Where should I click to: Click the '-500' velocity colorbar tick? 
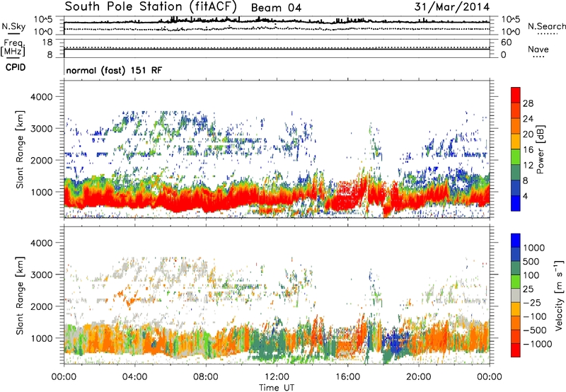535,330
